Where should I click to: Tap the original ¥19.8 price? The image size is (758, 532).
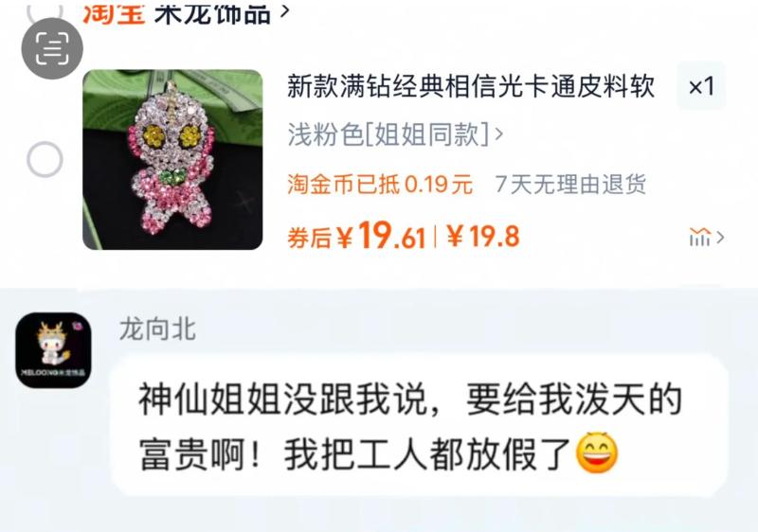click(x=483, y=236)
